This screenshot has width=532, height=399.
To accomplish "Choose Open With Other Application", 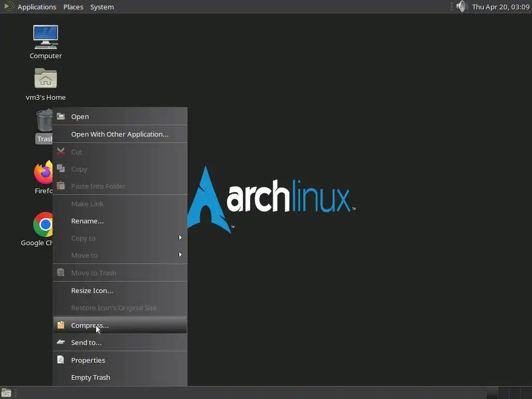I will tap(120, 134).
